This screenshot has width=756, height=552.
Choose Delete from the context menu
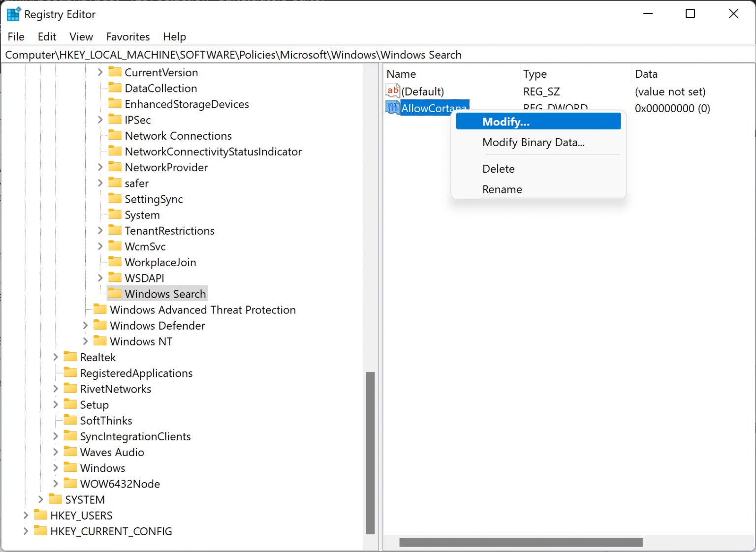pyautogui.click(x=538, y=169)
